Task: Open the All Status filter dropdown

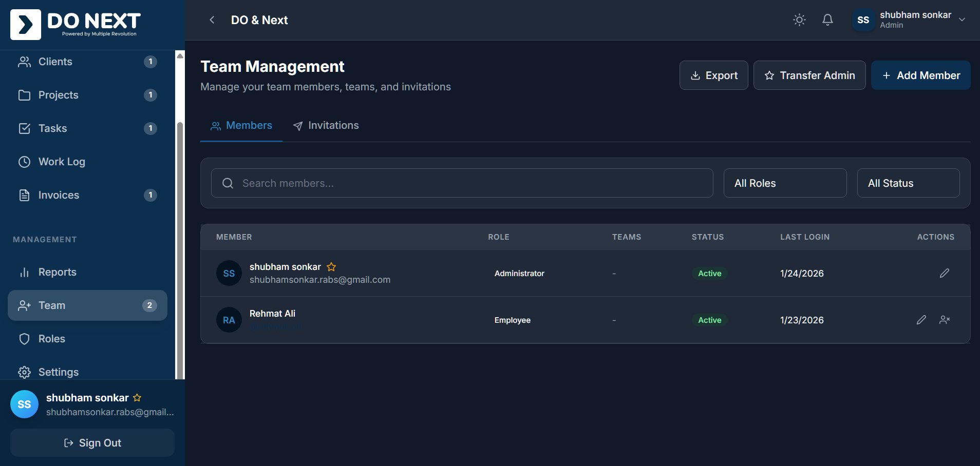Action: tap(908, 183)
